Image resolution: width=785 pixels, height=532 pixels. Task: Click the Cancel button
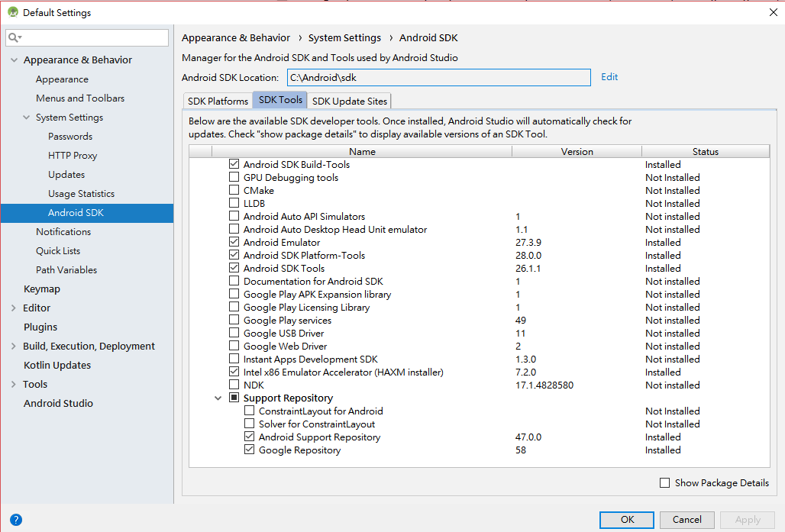[x=687, y=520]
